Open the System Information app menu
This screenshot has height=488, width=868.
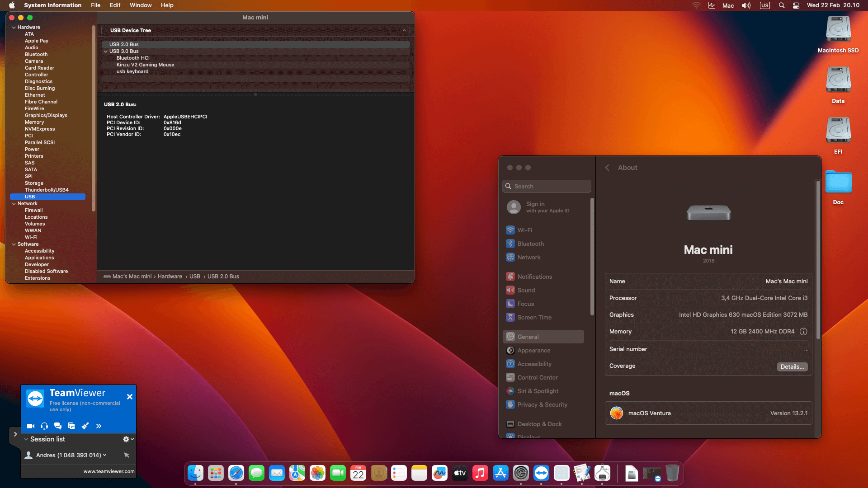tap(53, 5)
